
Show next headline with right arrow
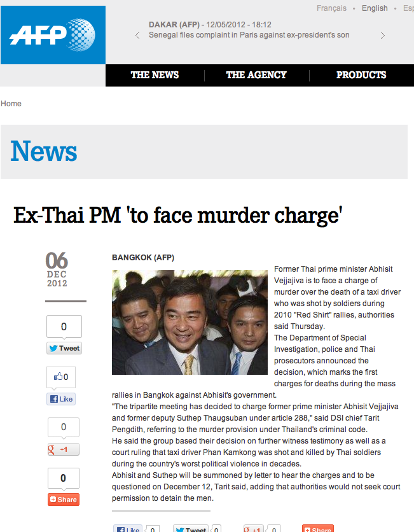tap(382, 35)
